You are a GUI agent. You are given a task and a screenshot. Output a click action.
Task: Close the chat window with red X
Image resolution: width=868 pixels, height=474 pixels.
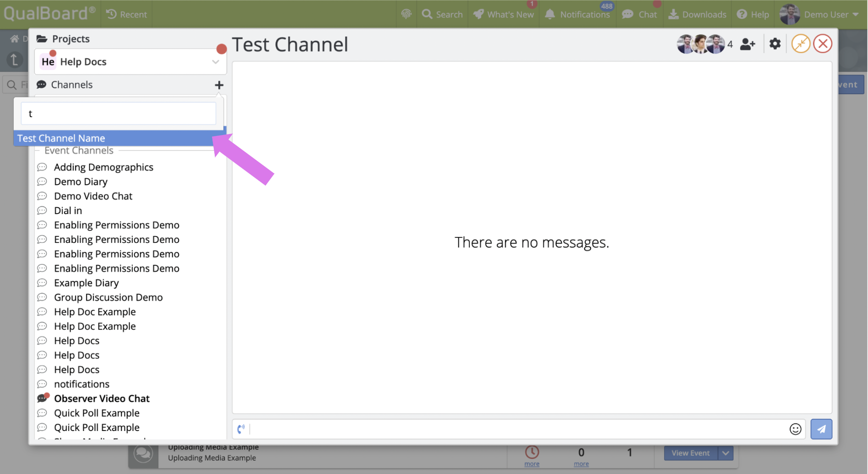(823, 44)
